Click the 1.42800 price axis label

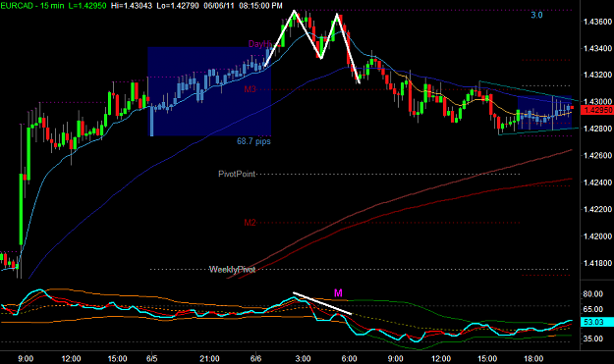[x=597, y=129]
